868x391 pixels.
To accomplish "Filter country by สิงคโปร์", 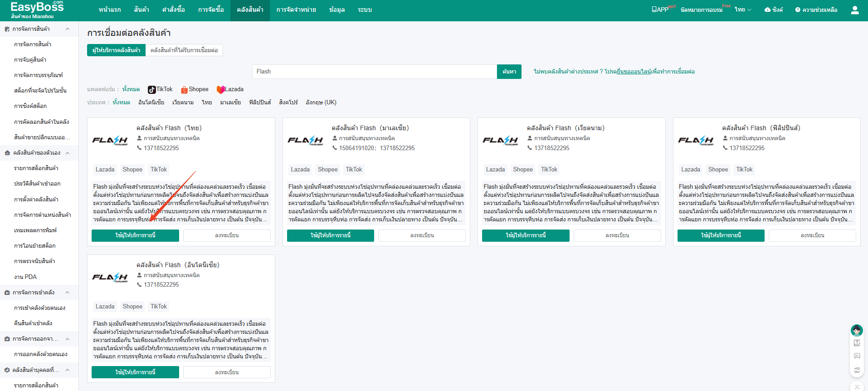I will coord(288,103).
